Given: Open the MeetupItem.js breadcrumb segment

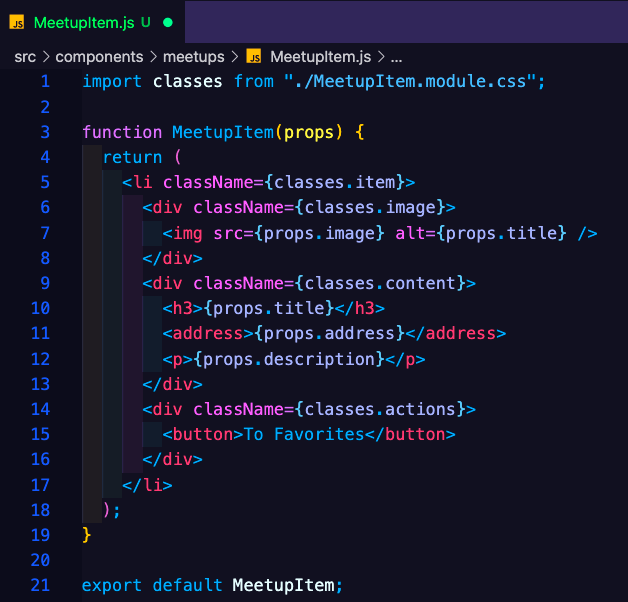Looking at the screenshot, I should [x=320, y=57].
